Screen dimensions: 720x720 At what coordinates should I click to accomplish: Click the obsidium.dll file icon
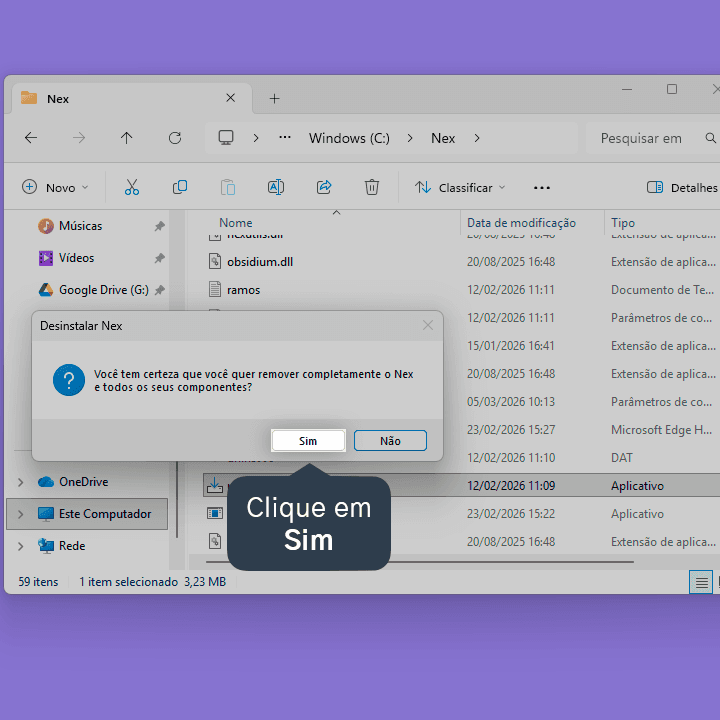215,261
